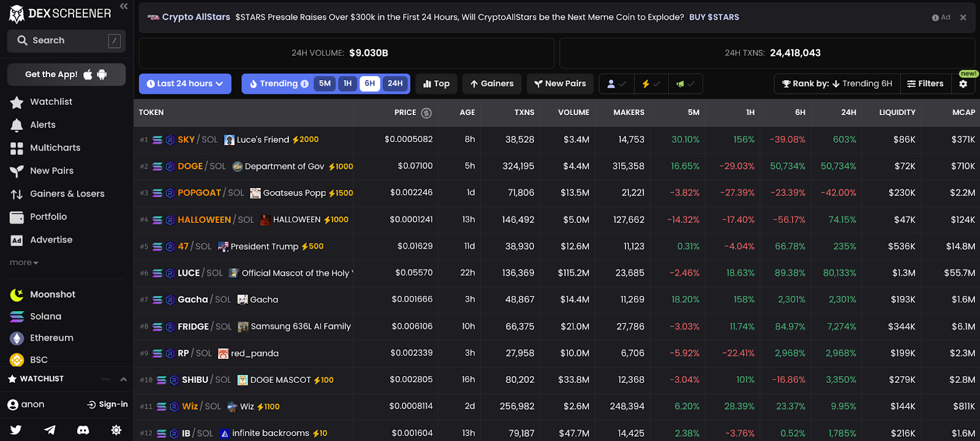Viewport: 980px width, 441px height.
Task: Toggle the profile filter checkbox
Action: tap(616, 84)
